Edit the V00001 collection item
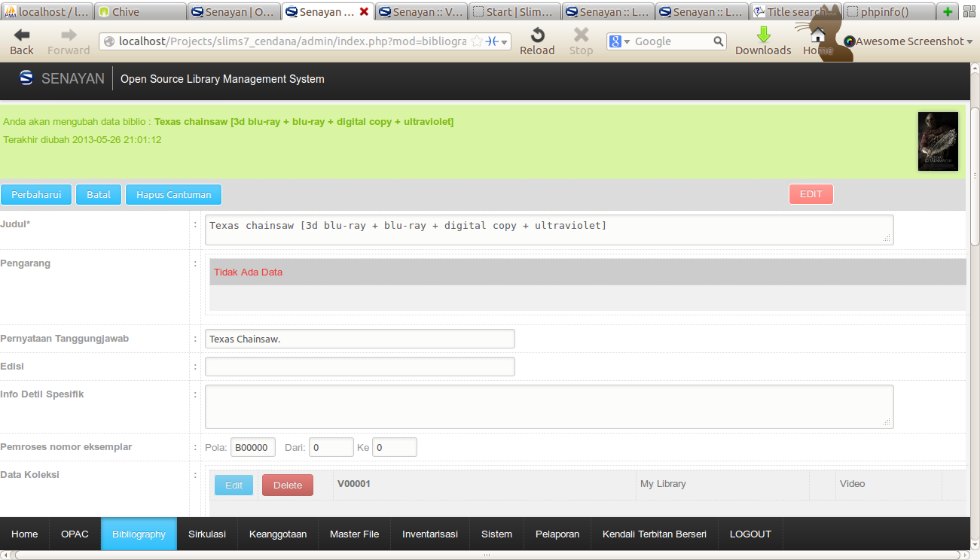Screen dimensions: 980x560 [234, 485]
